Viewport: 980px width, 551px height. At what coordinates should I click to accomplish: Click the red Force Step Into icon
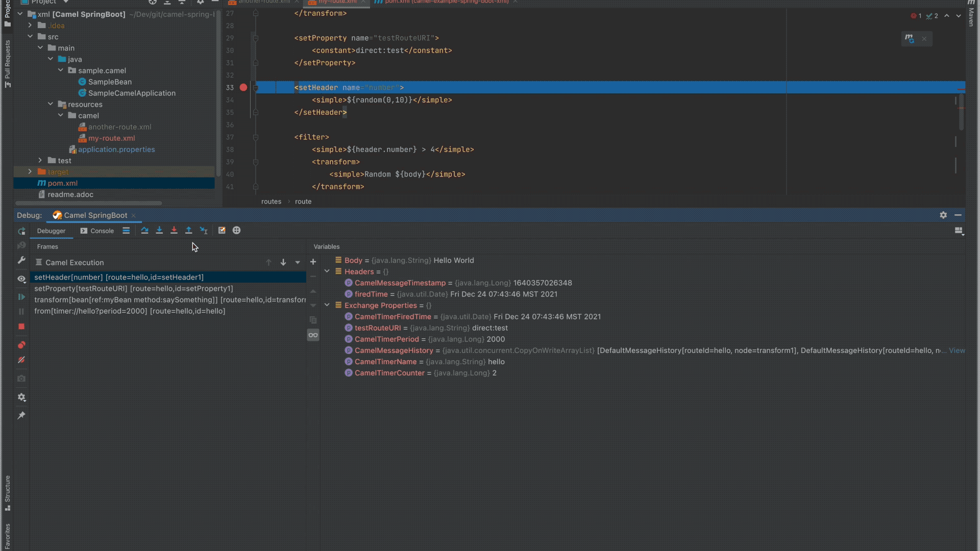tap(174, 231)
